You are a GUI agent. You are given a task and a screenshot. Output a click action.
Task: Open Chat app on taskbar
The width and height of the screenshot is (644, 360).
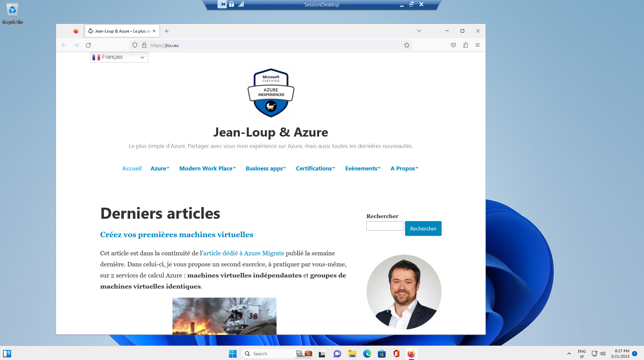(337, 354)
